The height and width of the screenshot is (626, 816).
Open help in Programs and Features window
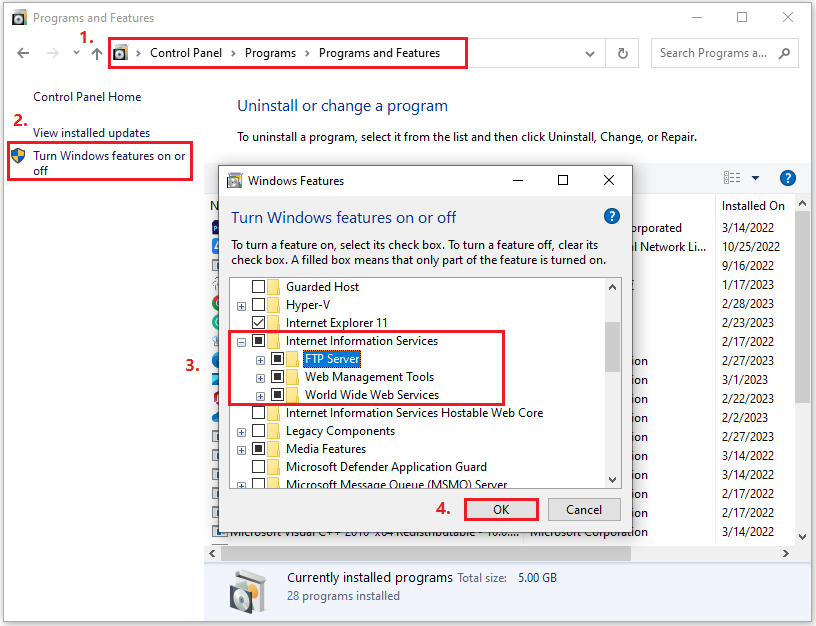[x=788, y=178]
